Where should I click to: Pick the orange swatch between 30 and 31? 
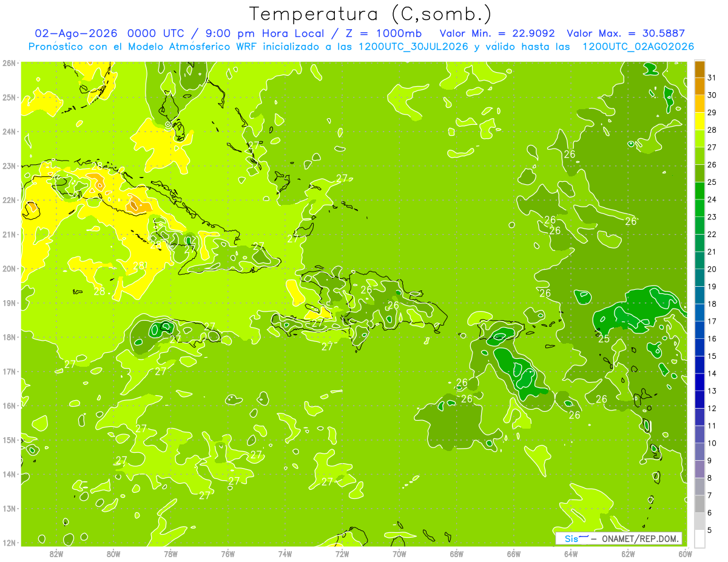[699, 86]
